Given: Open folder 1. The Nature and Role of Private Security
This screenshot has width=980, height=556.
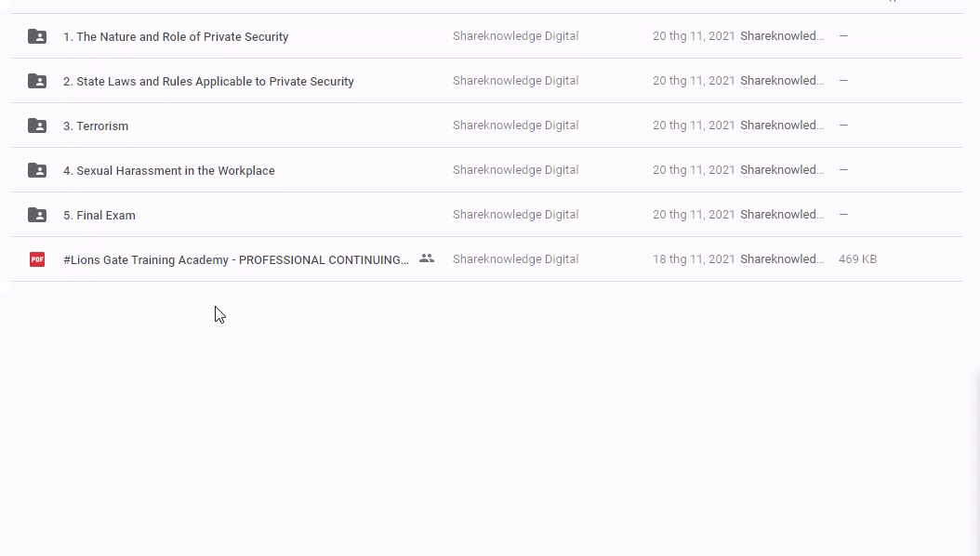Looking at the screenshot, I should [x=176, y=37].
